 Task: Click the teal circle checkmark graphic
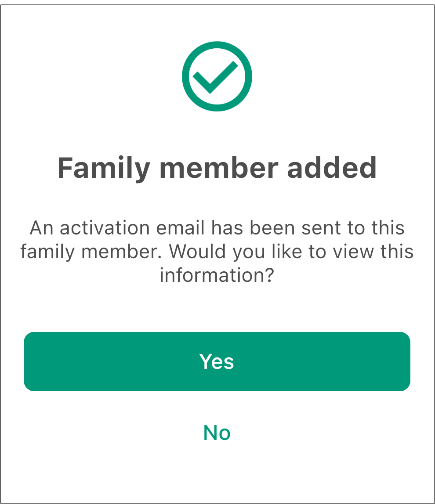coord(217,76)
